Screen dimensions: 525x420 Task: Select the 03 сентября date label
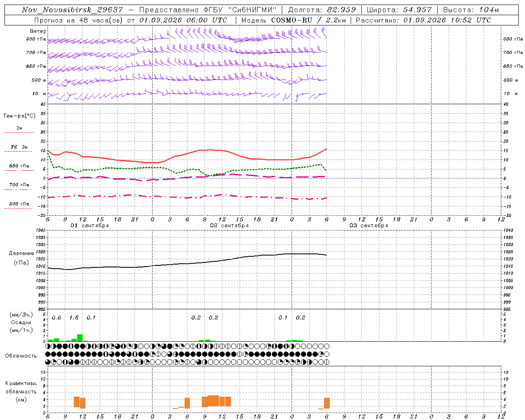click(368, 226)
